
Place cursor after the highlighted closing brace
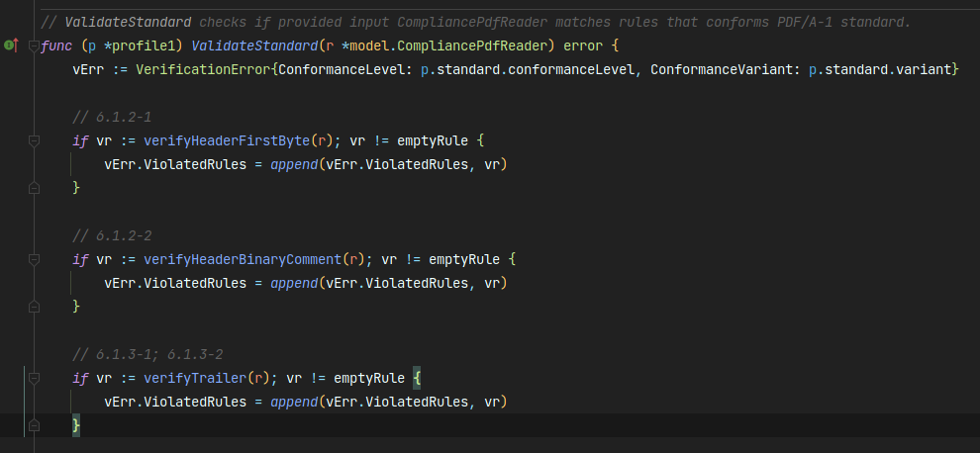pos(81,424)
